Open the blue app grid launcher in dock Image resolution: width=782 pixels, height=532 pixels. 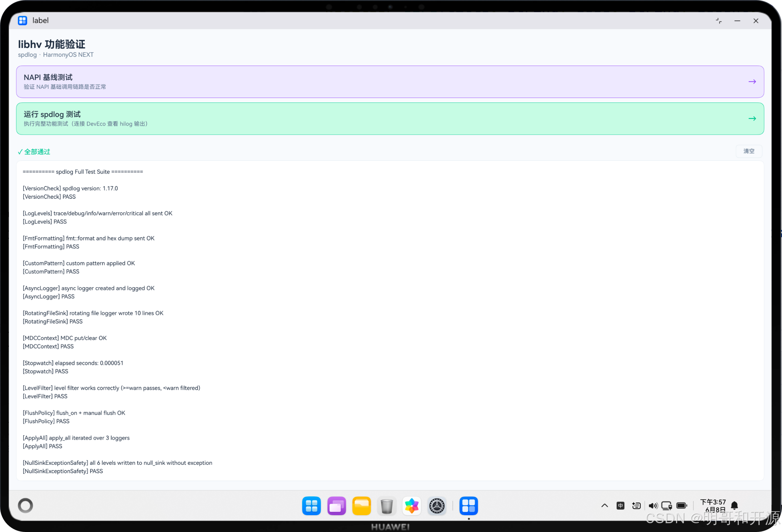[x=311, y=506]
